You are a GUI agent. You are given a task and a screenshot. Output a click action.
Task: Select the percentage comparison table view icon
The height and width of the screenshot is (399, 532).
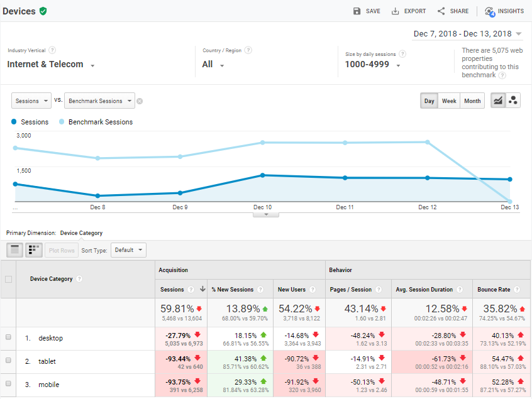[34, 249]
